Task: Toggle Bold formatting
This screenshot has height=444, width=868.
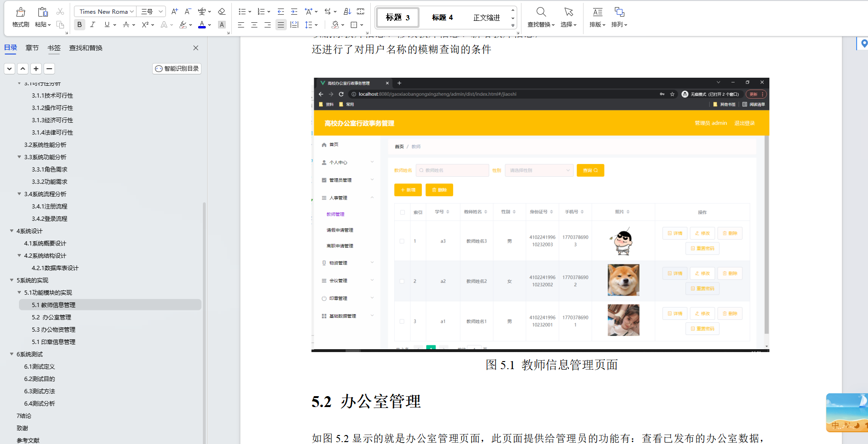Action: point(80,25)
